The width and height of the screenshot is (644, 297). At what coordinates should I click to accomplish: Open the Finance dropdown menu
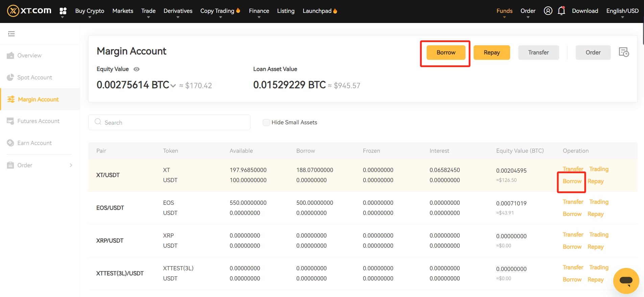(x=259, y=11)
